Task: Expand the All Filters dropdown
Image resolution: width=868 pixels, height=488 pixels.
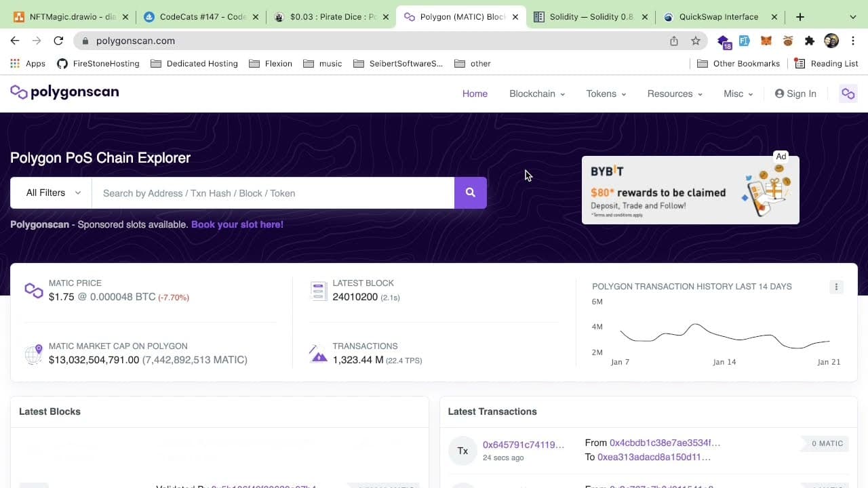Action: (x=51, y=193)
